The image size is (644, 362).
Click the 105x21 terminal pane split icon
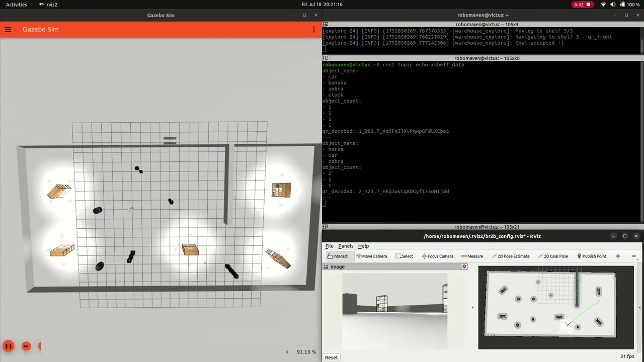[325, 227]
